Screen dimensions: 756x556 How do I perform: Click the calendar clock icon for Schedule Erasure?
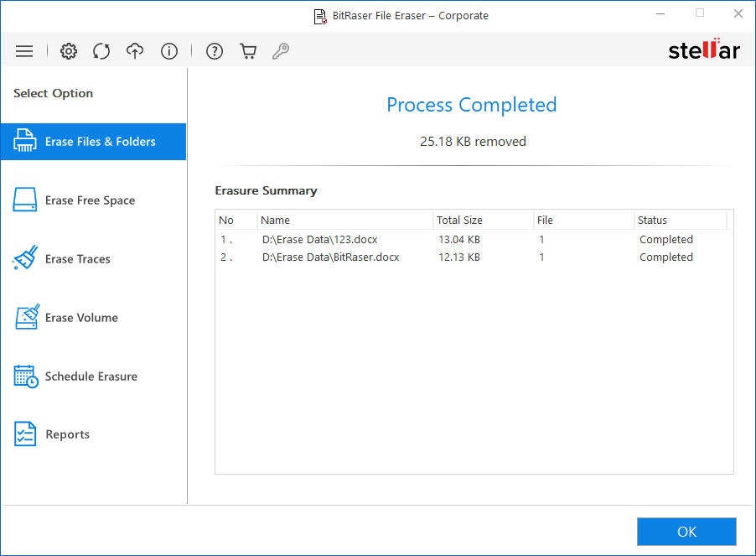(x=26, y=377)
